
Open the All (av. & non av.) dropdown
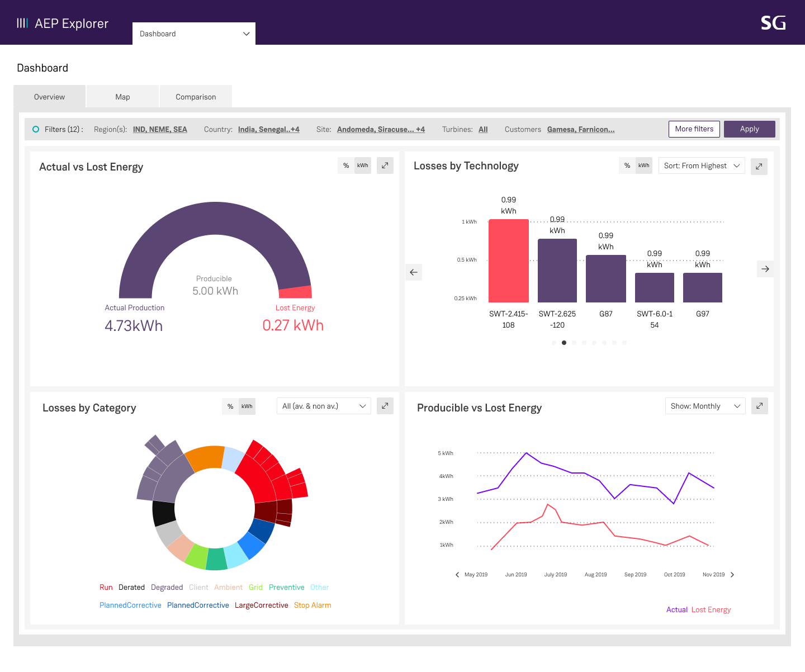coord(324,406)
